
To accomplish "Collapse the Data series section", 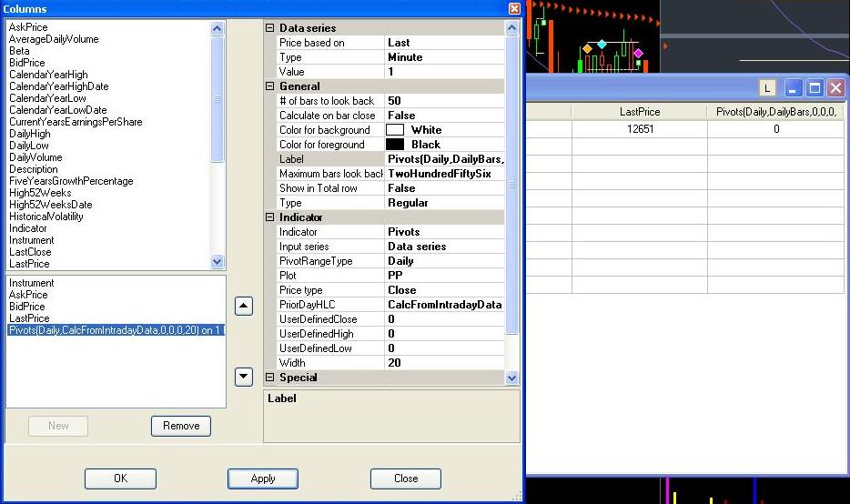I will (x=270, y=27).
